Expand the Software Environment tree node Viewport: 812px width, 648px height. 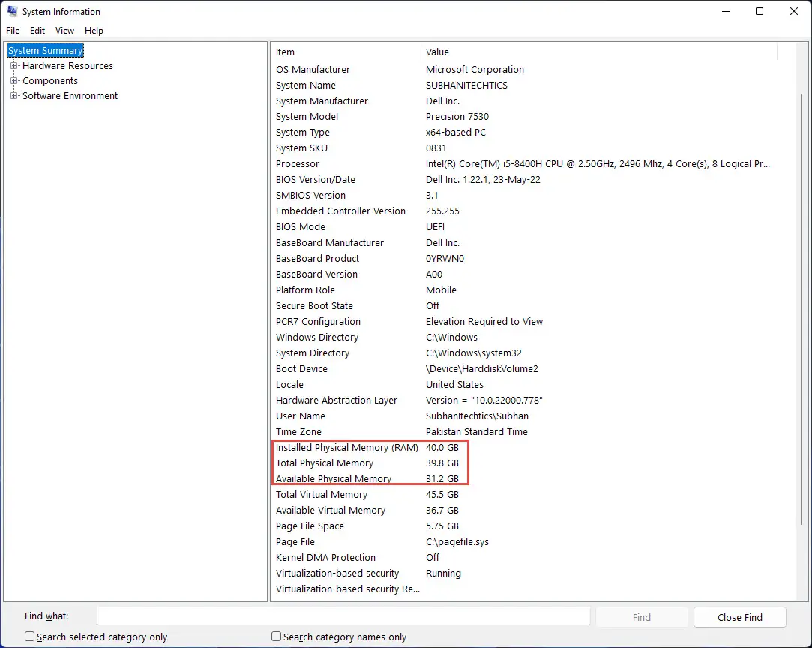(x=14, y=96)
